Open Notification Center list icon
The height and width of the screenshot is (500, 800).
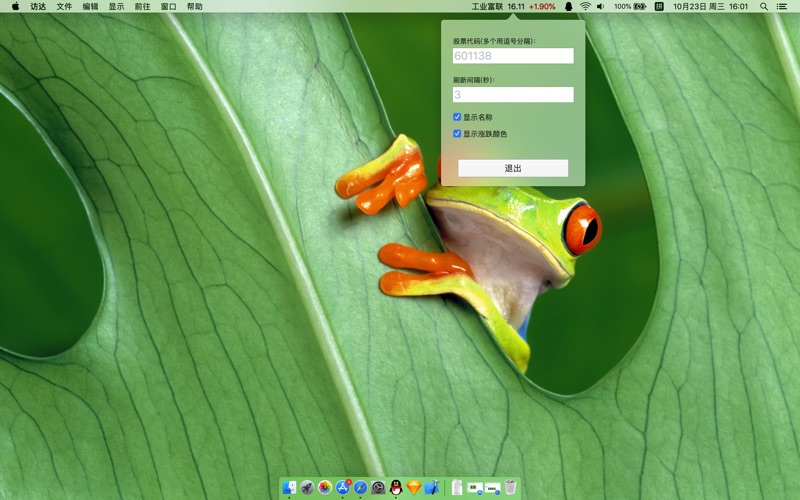pyautogui.click(x=781, y=6)
